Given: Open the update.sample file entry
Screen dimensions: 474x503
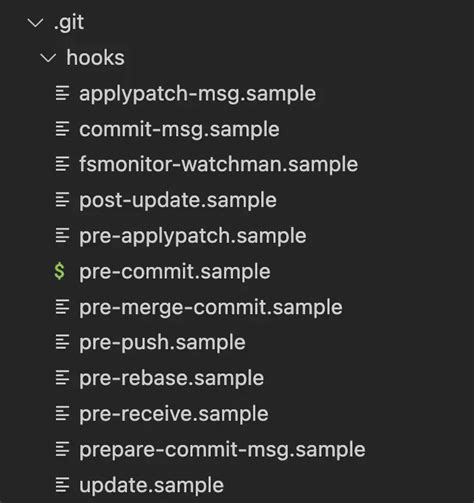Looking at the screenshot, I should [x=151, y=485].
